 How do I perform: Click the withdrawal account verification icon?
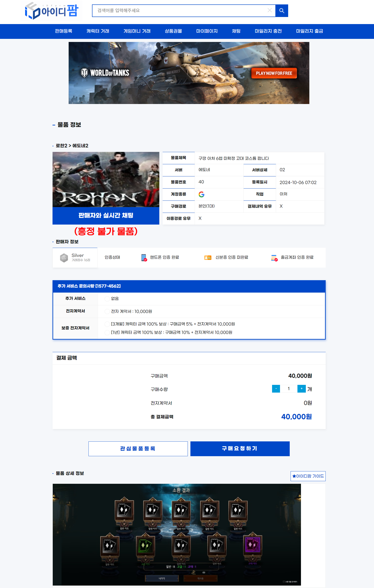click(274, 258)
